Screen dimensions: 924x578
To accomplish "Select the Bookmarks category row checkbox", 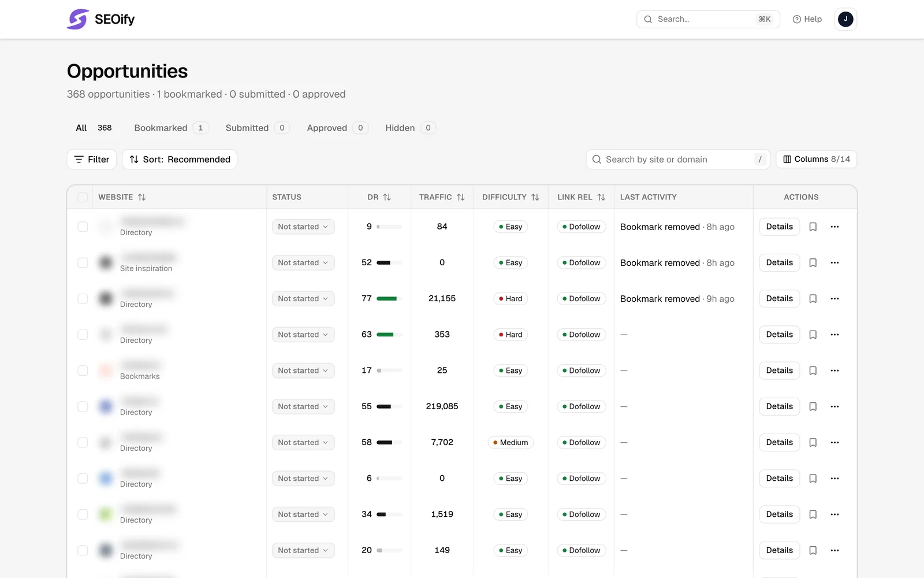I will [83, 370].
